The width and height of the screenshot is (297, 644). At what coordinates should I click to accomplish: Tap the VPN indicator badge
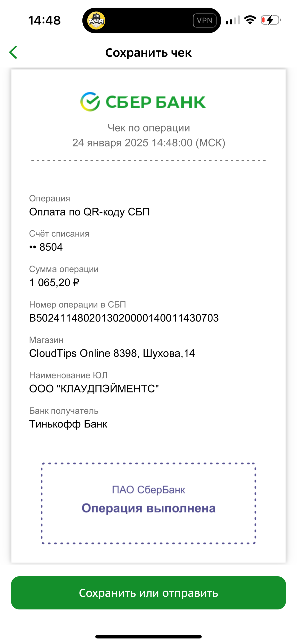[x=204, y=20]
